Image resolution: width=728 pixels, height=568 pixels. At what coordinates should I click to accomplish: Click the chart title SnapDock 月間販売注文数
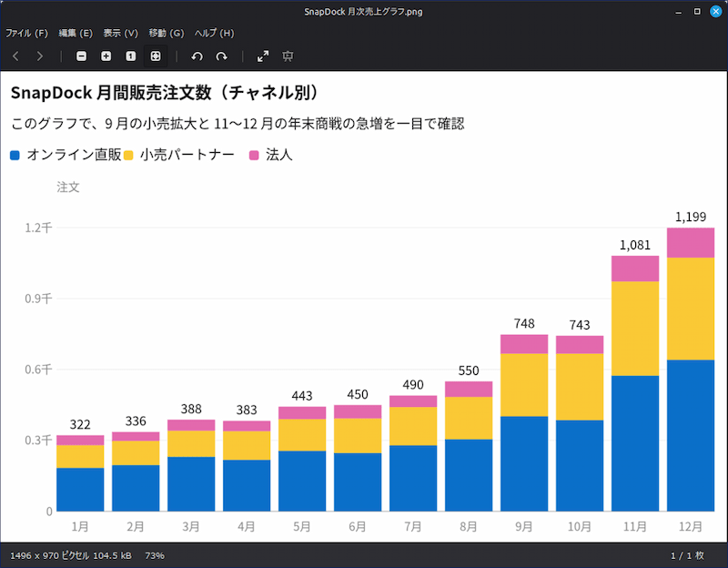pyautogui.click(x=111, y=93)
